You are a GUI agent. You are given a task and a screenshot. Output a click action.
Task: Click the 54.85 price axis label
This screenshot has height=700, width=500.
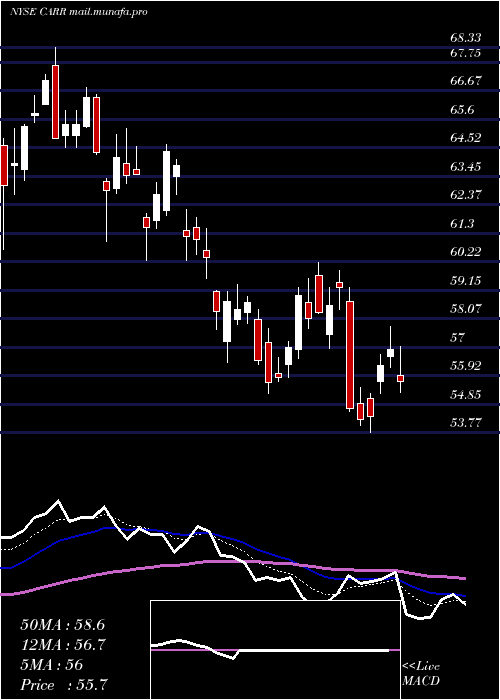(x=466, y=395)
